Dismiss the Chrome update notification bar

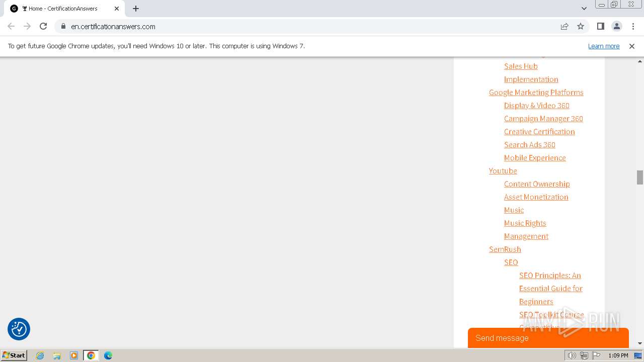click(632, 46)
